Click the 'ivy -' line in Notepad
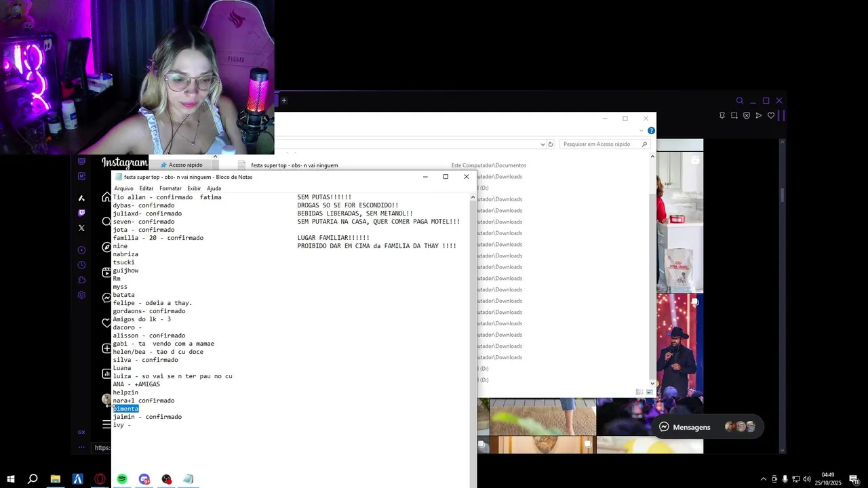The width and height of the screenshot is (868, 488). click(x=122, y=425)
